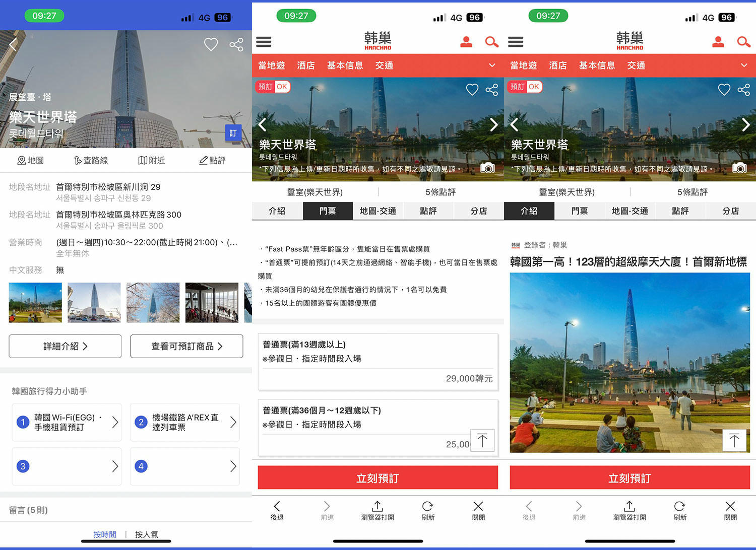Switch to the 門票 ticket tab
This screenshot has width=756, height=550.
327,211
